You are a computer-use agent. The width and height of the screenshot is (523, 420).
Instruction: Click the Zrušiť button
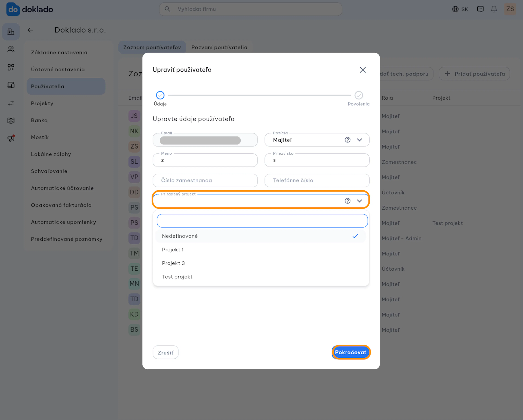(165, 353)
